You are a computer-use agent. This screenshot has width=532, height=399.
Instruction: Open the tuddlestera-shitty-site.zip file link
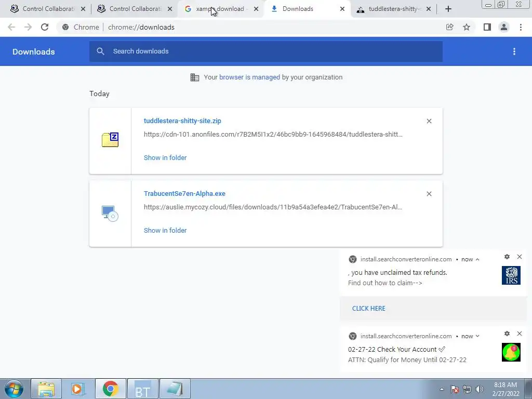tap(182, 121)
